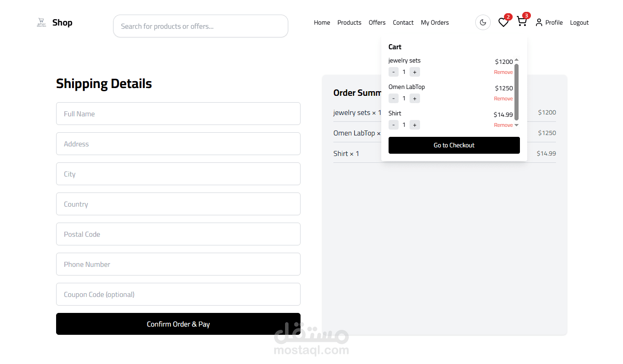The height and width of the screenshot is (364, 623).
Task: Toggle dark mode with the moon icon
Action: click(x=483, y=22)
